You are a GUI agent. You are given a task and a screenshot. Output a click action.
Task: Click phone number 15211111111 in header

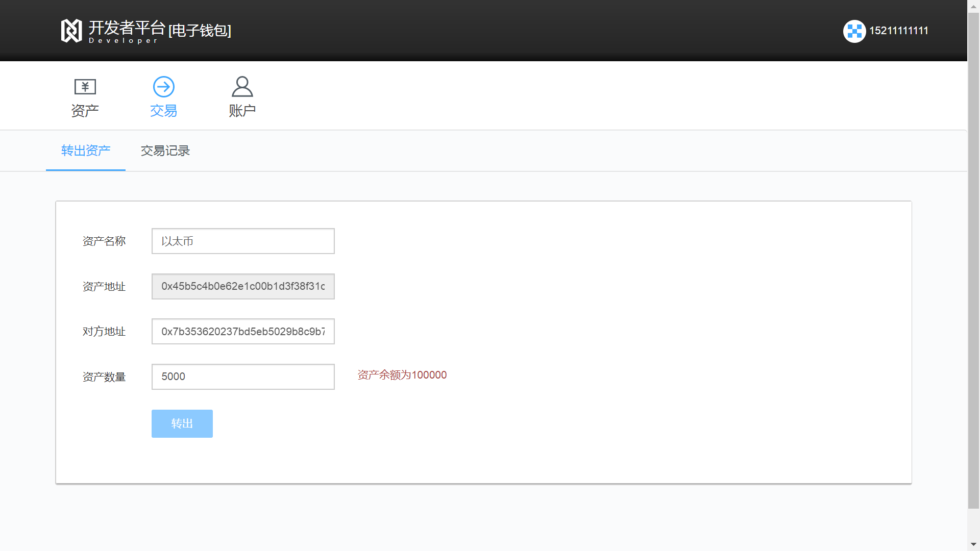click(x=898, y=31)
